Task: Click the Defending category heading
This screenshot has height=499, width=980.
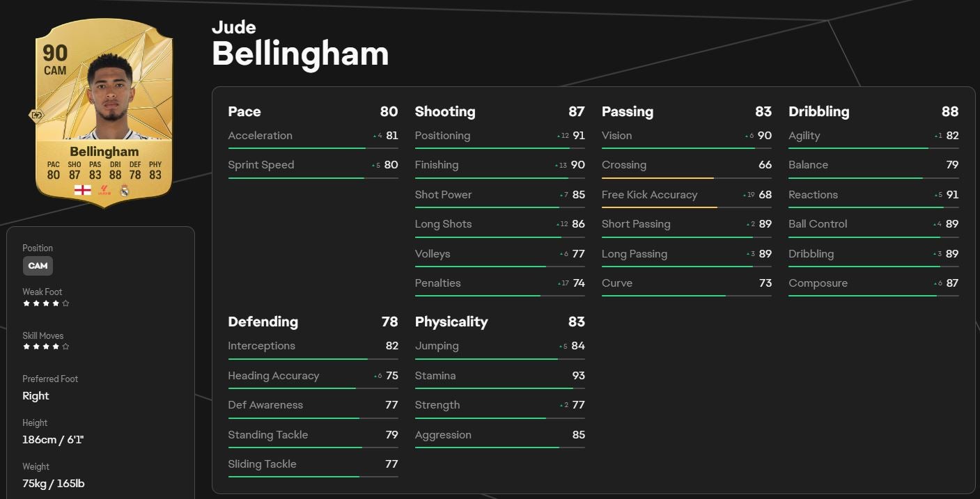Action: point(263,322)
